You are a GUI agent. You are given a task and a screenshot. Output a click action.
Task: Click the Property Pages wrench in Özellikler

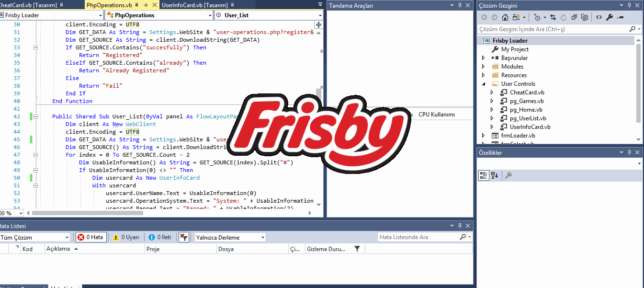pos(508,175)
